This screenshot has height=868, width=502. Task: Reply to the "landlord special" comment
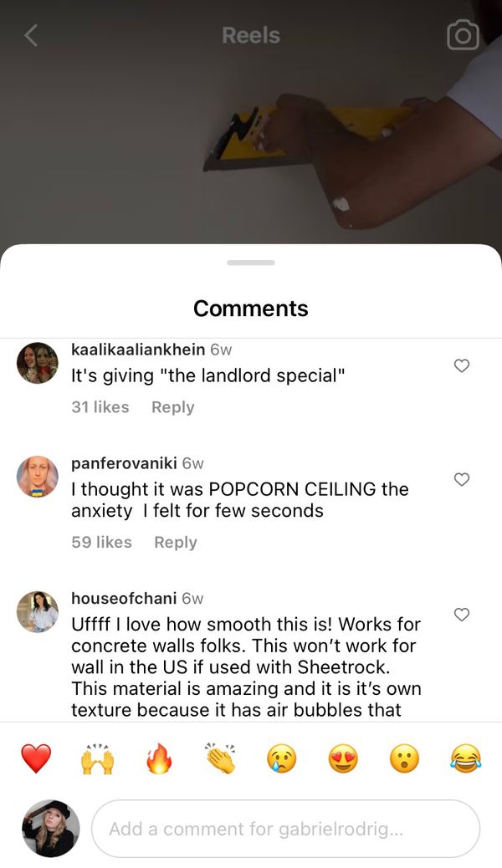(x=173, y=407)
